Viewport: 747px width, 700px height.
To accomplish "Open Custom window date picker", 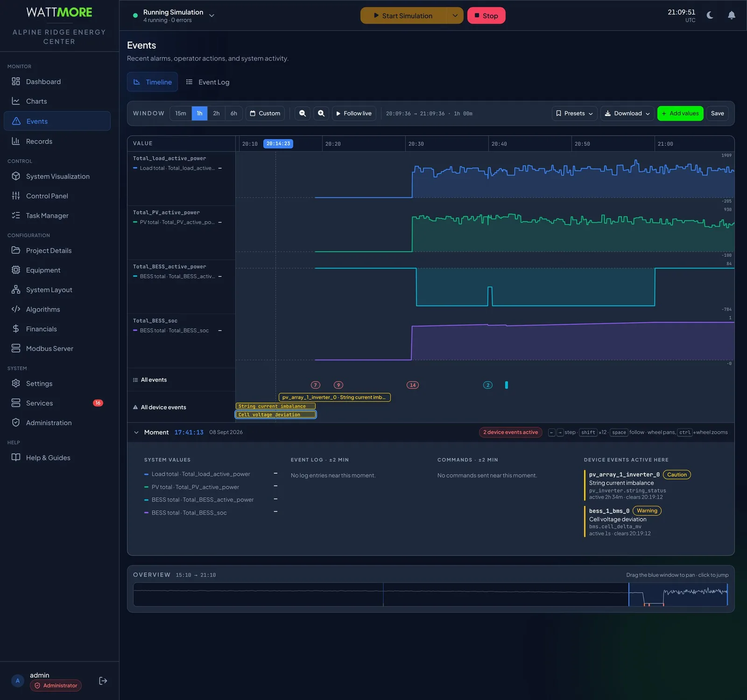I will (265, 113).
